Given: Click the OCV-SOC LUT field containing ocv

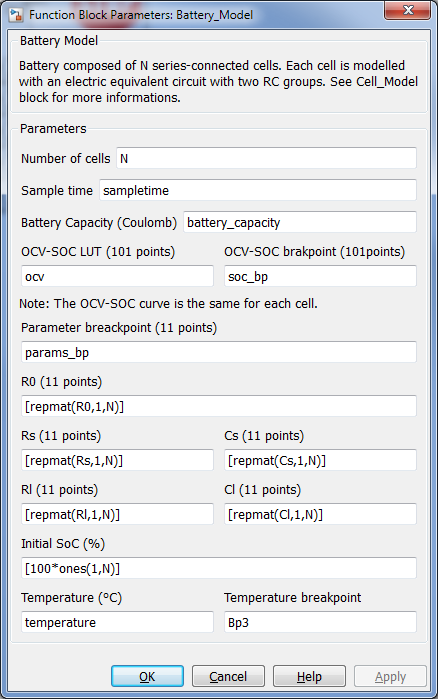Looking at the screenshot, I should click(x=118, y=276).
